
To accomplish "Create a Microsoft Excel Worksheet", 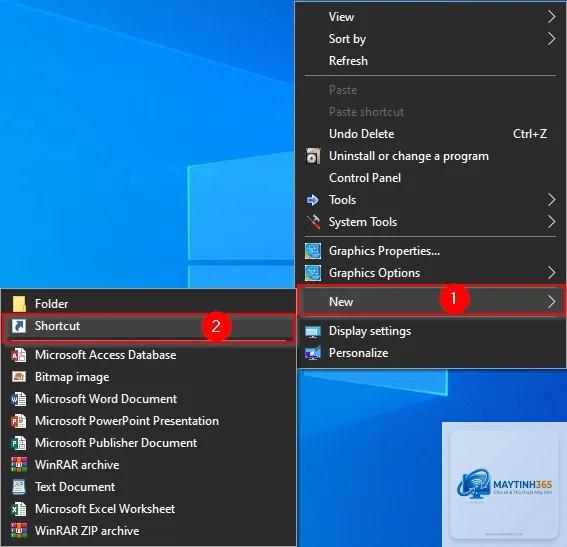I will [148, 509].
